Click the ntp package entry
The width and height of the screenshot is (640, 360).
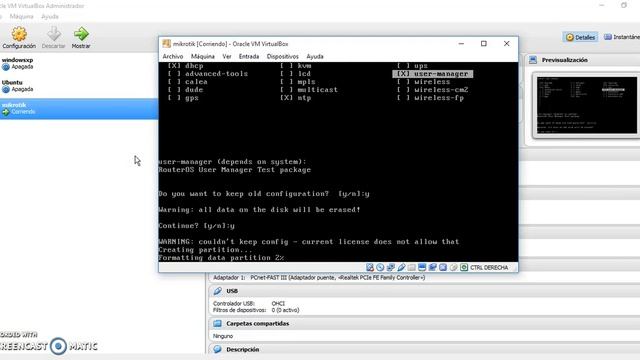point(296,98)
